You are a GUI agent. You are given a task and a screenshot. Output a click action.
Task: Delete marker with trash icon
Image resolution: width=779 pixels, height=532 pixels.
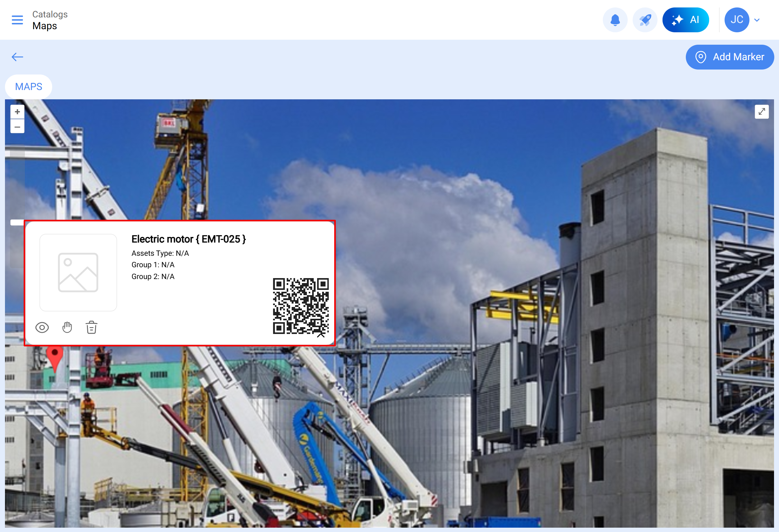point(92,327)
